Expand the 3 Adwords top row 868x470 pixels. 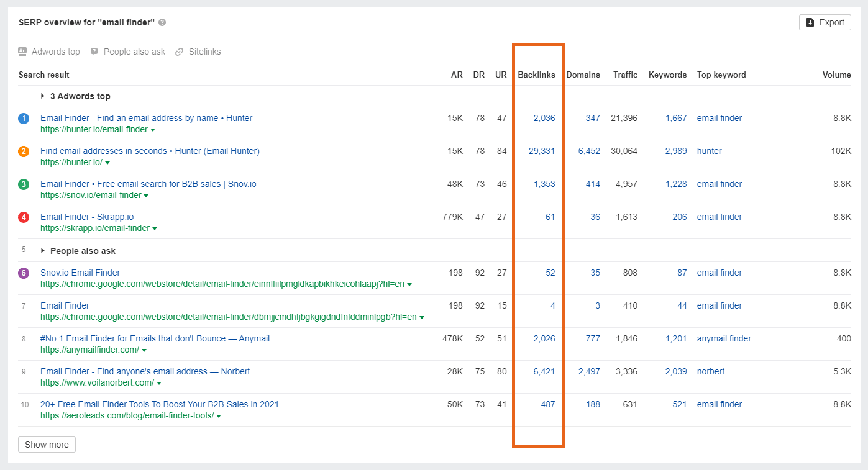43,96
